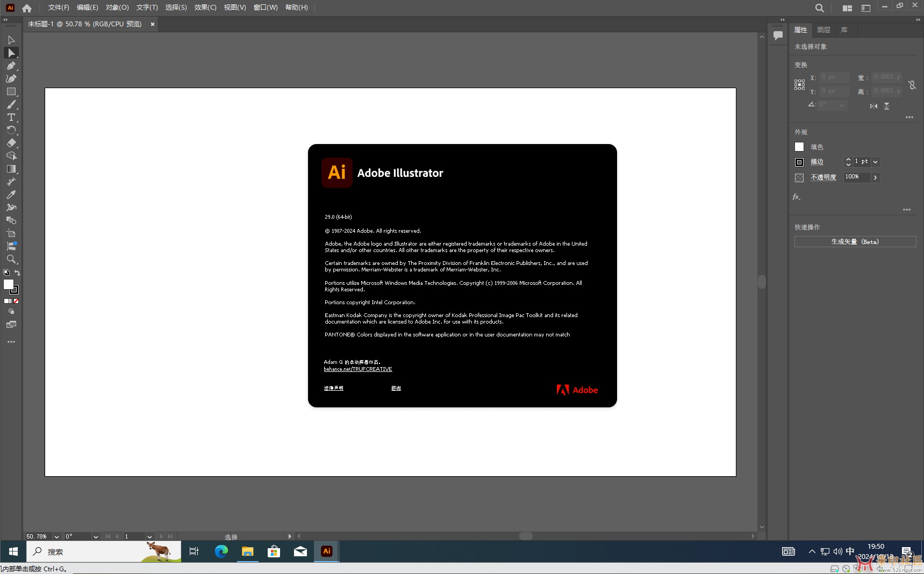Go to the Home screen icon
Image resolution: width=924 pixels, height=574 pixels.
(27, 8)
